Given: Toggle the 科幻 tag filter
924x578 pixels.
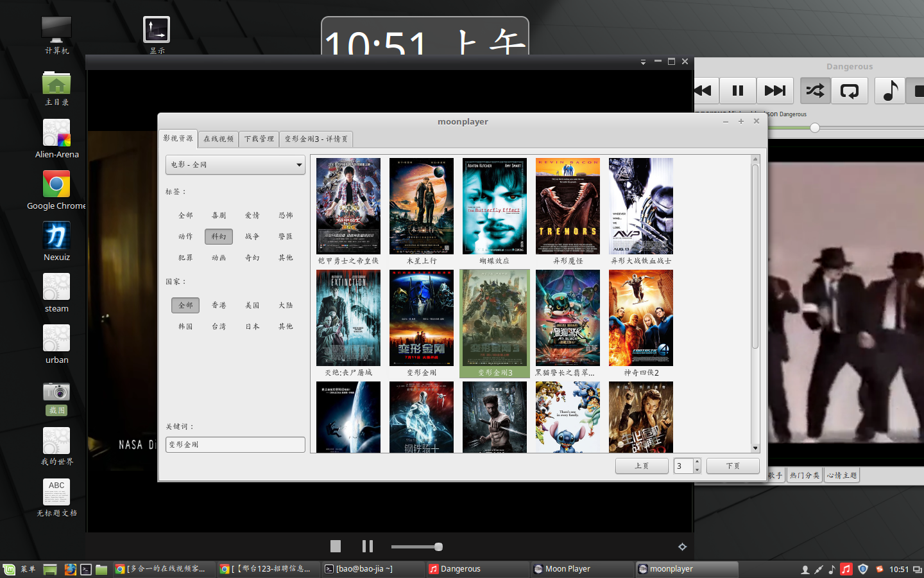Looking at the screenshot, I should (x=219, y=237).
